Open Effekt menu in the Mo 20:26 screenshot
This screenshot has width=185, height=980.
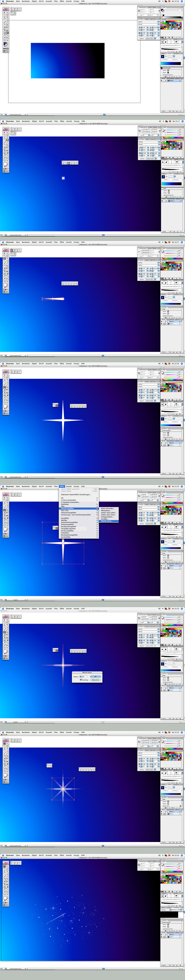(x=62, y=1)
